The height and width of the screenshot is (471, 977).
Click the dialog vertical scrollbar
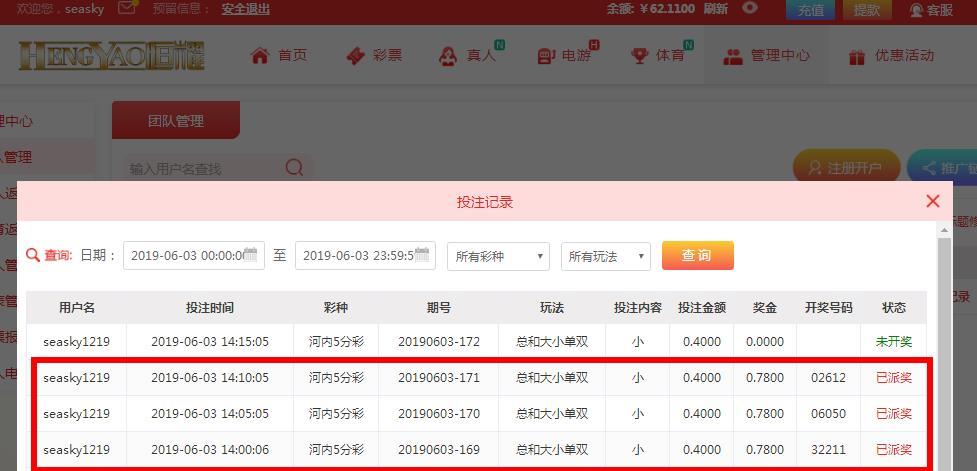click(945, 352)
